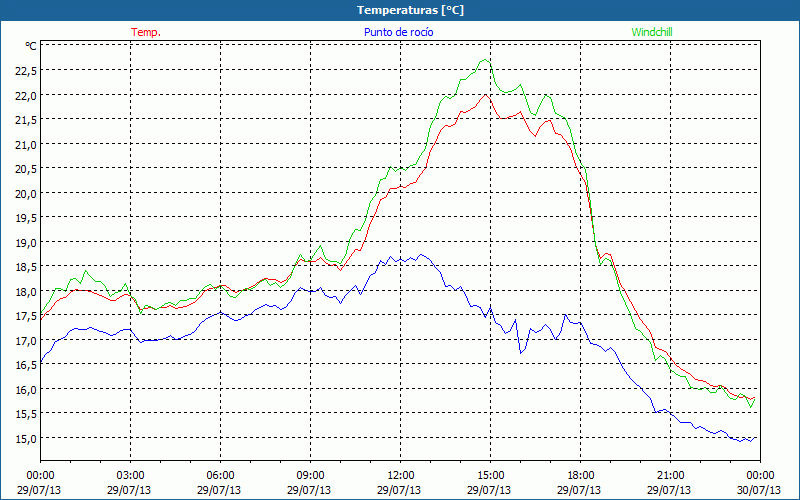Click the "15:00" x-axis time label
800x500 pixels.
490,476
